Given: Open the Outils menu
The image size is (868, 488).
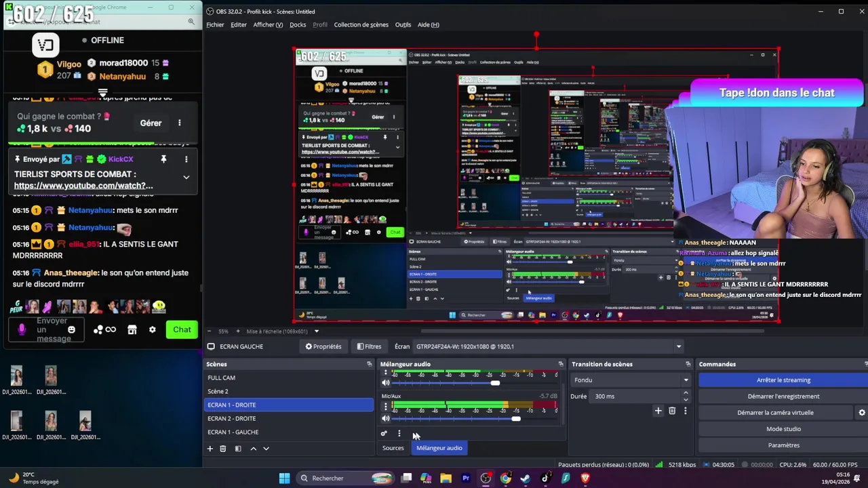Looking at the screenshot, I should (x=403, y=24).
